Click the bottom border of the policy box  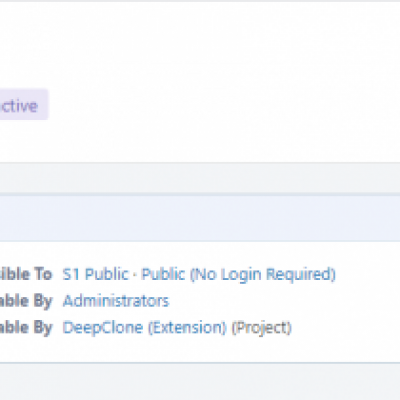click(200, 362)
